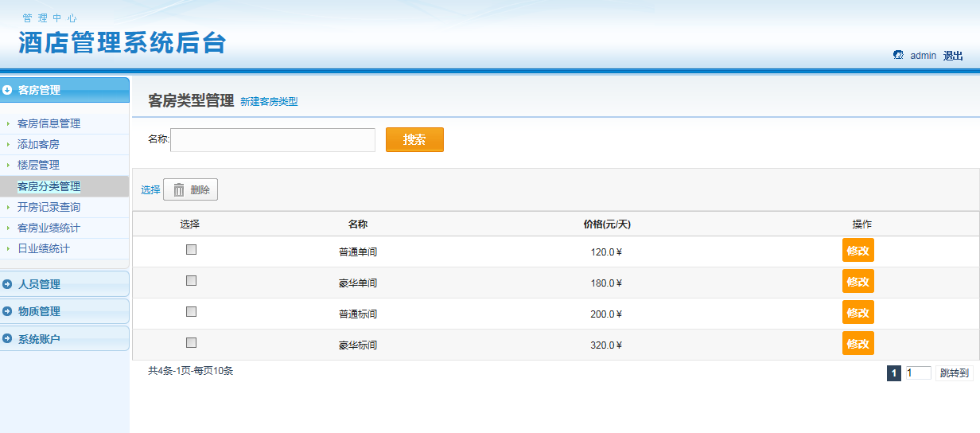Collapse 客房管理 section arrow icon
Viewport: 980px width, 433px height.
7,90
